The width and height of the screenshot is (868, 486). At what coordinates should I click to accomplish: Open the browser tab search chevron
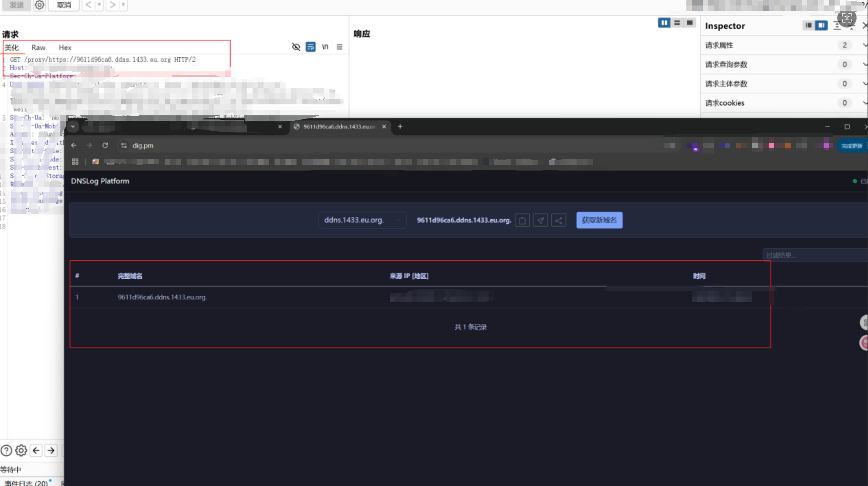(73, 126)
